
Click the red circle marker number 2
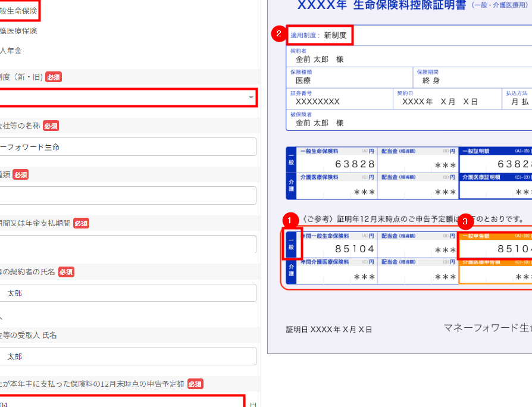[x=278, y=34]
